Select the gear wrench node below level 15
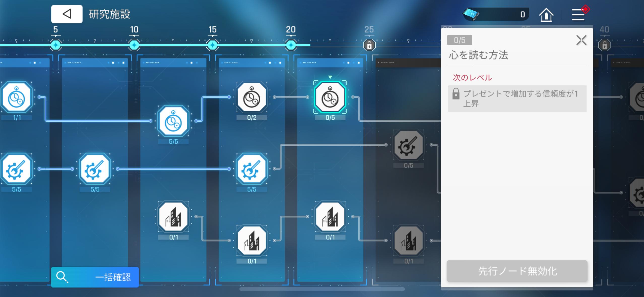The height and width of the screenshot is (297, 644). point(252,169)
